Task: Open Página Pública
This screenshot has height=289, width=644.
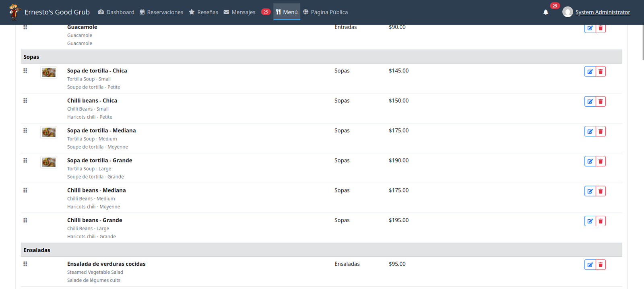Action: (325, 12)
